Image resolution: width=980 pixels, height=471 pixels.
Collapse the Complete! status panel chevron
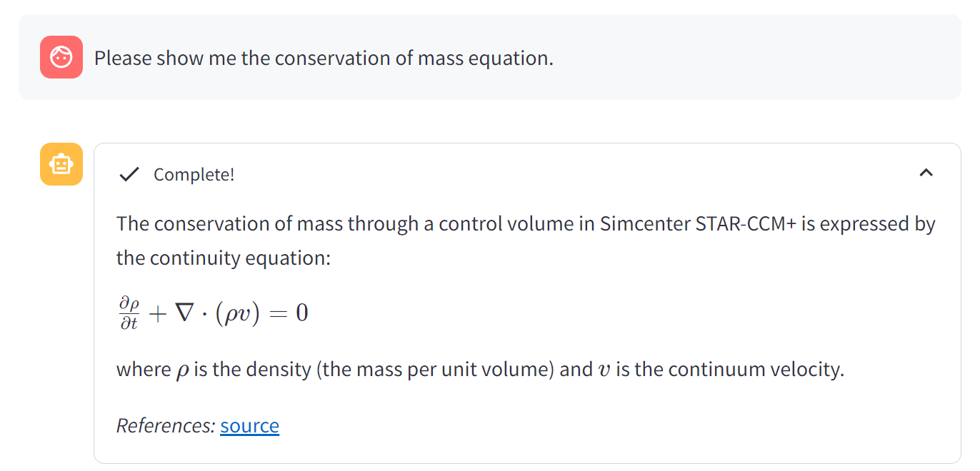(926, 173)
